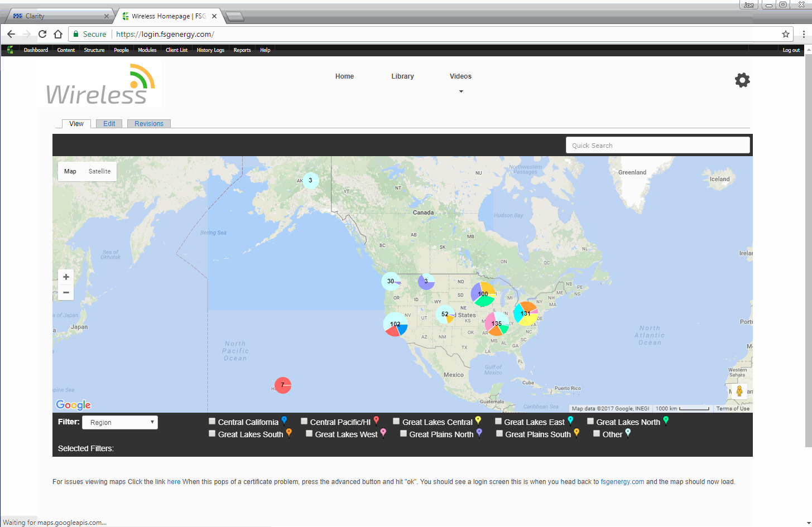Reload the page with the browser refresh icon
812x527 pixels.
pyautogui.click(x=42, y=34)
